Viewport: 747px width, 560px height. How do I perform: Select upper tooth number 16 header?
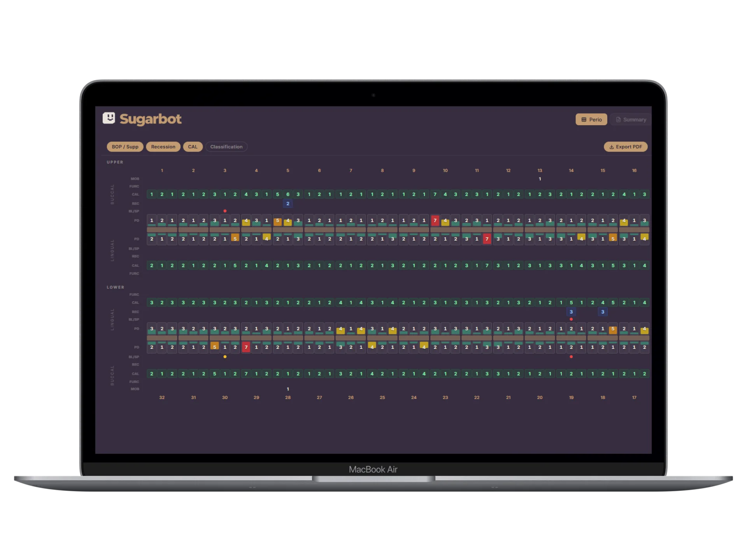pos(634,170)
